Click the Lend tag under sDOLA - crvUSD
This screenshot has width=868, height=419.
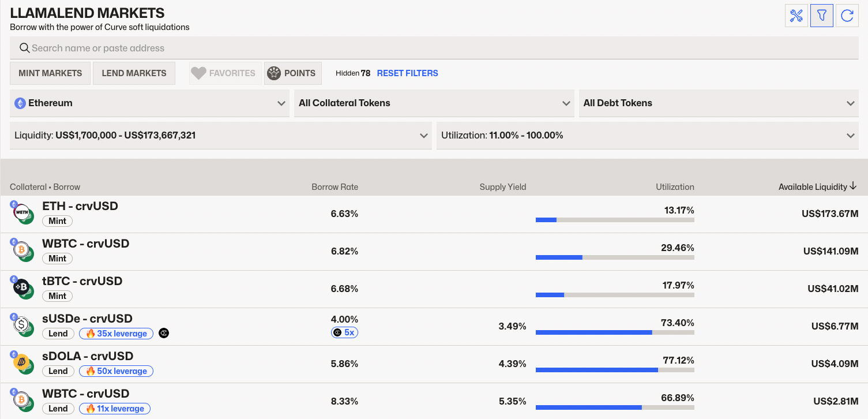(x=58, y=371)
